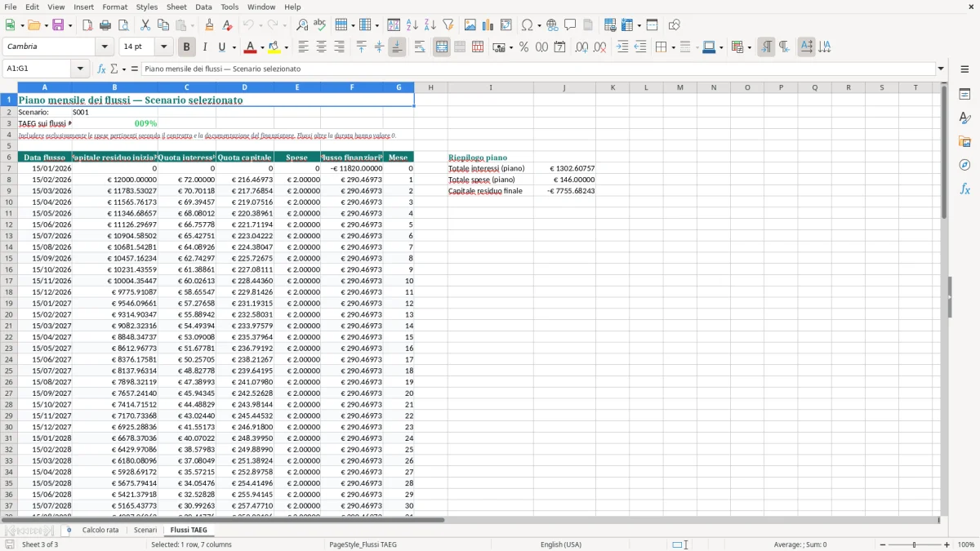Open the Save button dropdown arrow
The image size is (980, 551).
click(x=70, y=25)
